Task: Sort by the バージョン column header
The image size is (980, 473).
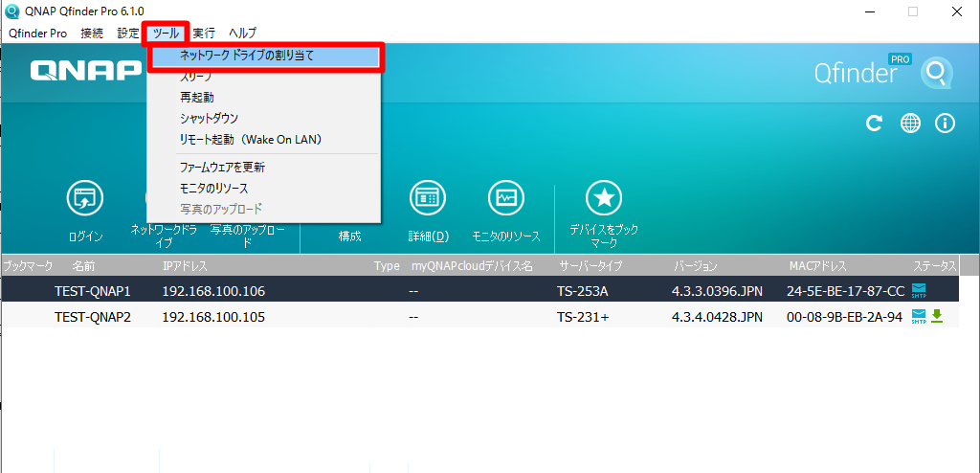Action: click(696, 266)
